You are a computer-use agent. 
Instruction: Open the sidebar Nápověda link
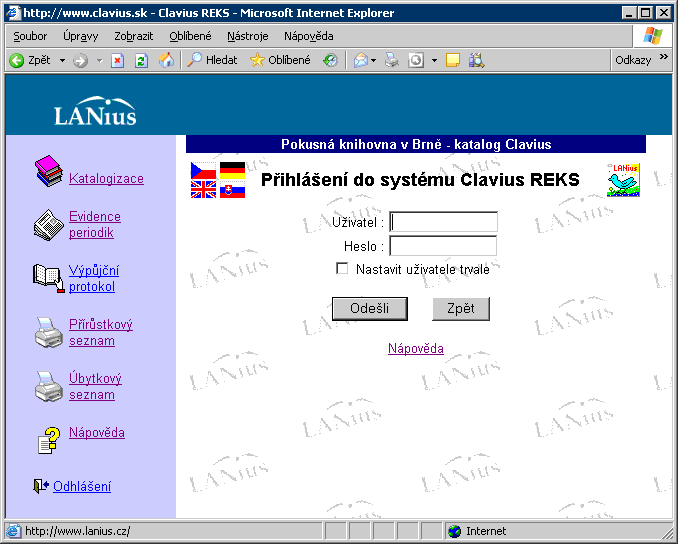pos(97,432)
